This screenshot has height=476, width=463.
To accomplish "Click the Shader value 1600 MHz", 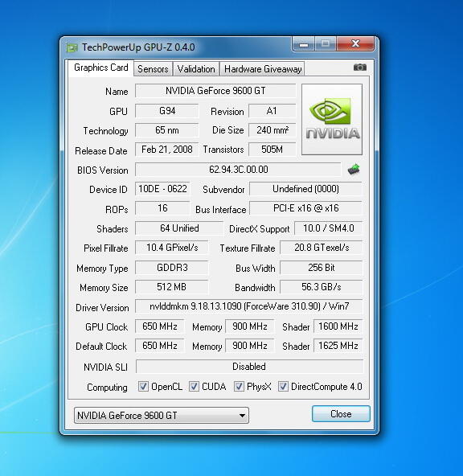I will pyautogui.click(x=338, y=326).
